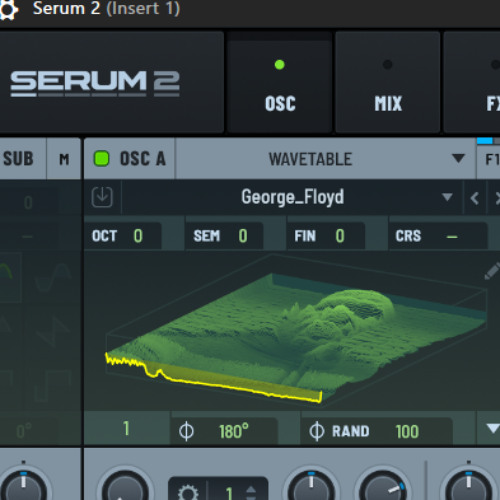The width and height of the screenshot is (500, 500).
Task: Click the phase symbol beside RAND
Action: coord(316,431)
